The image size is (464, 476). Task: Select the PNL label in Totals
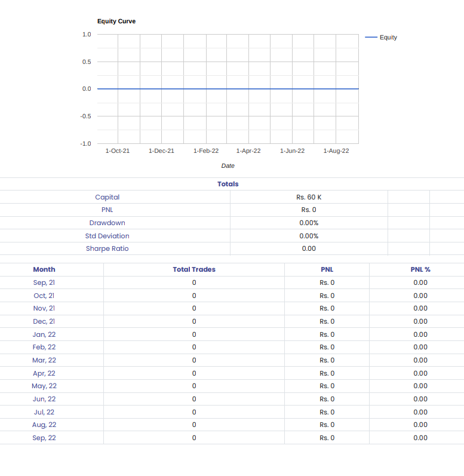(107, 210)
